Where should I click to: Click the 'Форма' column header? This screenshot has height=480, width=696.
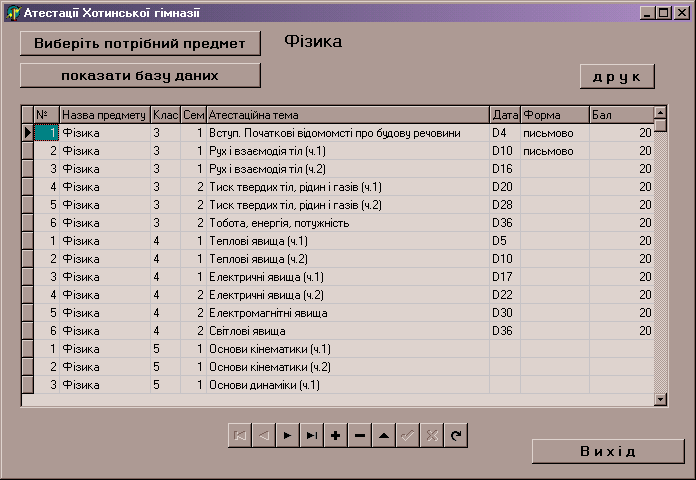[555, 115]
